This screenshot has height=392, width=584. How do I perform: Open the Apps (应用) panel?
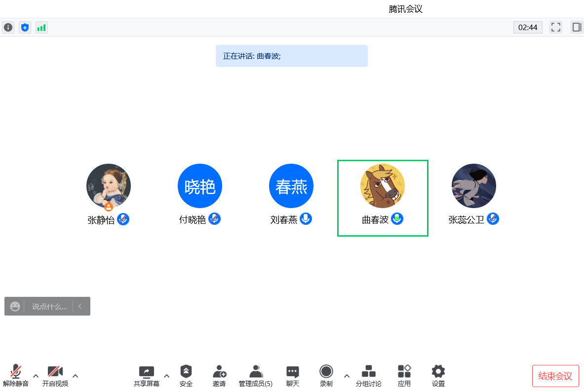[404, 376]
